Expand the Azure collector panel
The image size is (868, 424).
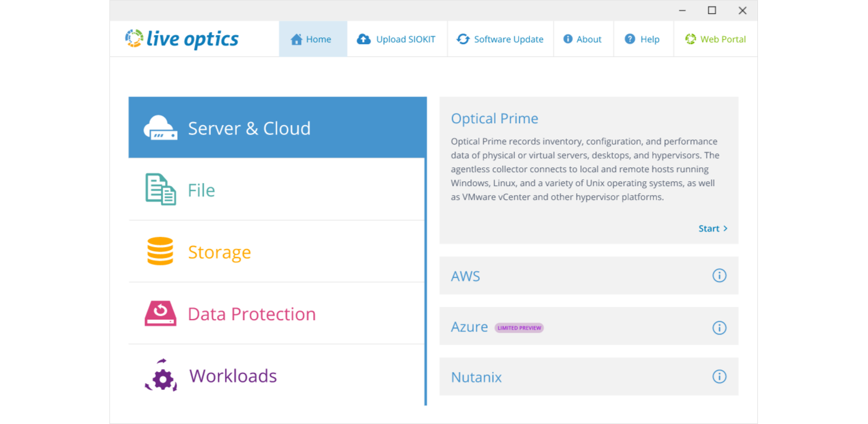[x=589, y=326]
